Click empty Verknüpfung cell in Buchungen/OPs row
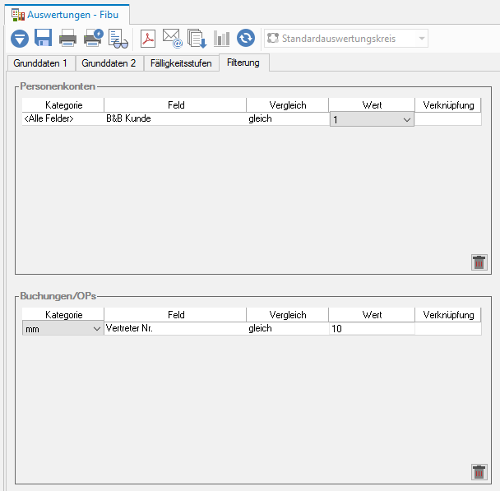 448,329
